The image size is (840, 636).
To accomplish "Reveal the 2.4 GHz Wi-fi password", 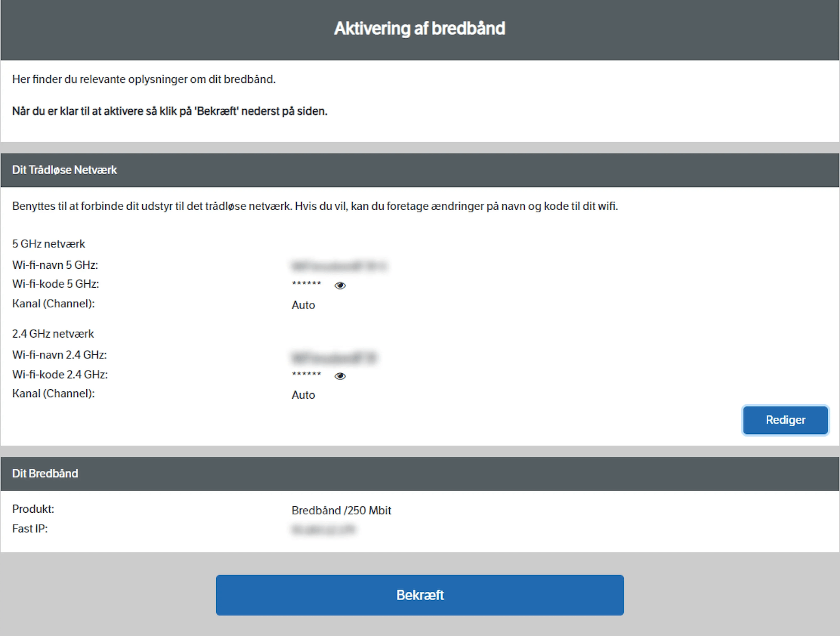I will pos(340,376).
